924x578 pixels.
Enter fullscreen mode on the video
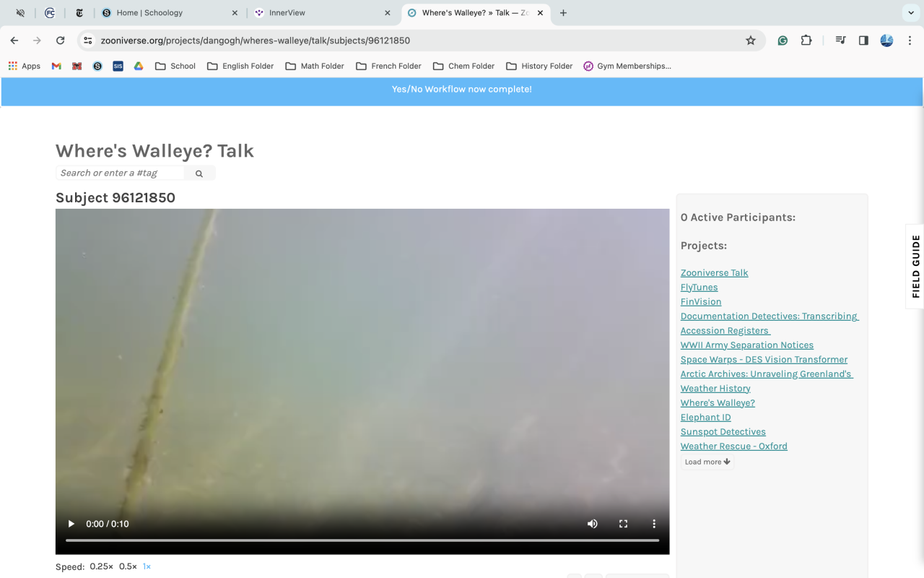pos(624,524)
